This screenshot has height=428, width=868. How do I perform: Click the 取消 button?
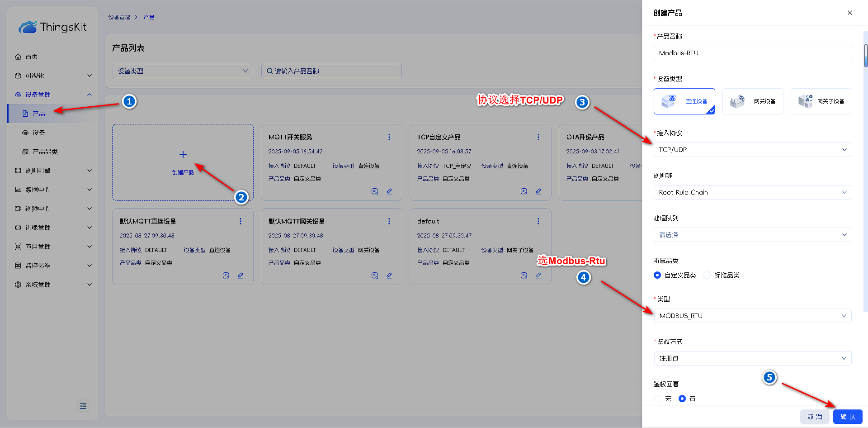coord(815,417)
